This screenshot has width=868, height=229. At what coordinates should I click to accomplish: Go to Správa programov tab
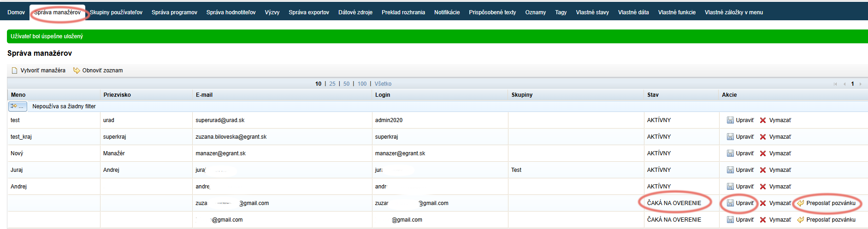click(x=174, y=12)
